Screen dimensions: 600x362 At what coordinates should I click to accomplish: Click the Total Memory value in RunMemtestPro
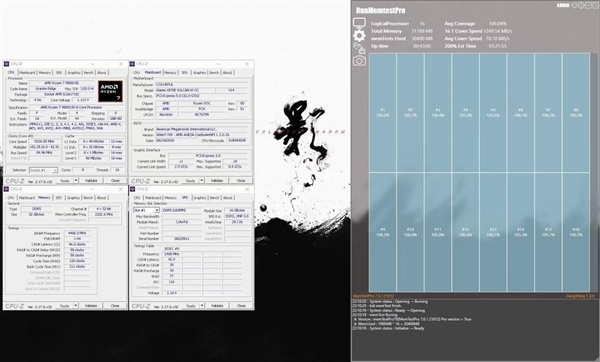pos(422,31)
